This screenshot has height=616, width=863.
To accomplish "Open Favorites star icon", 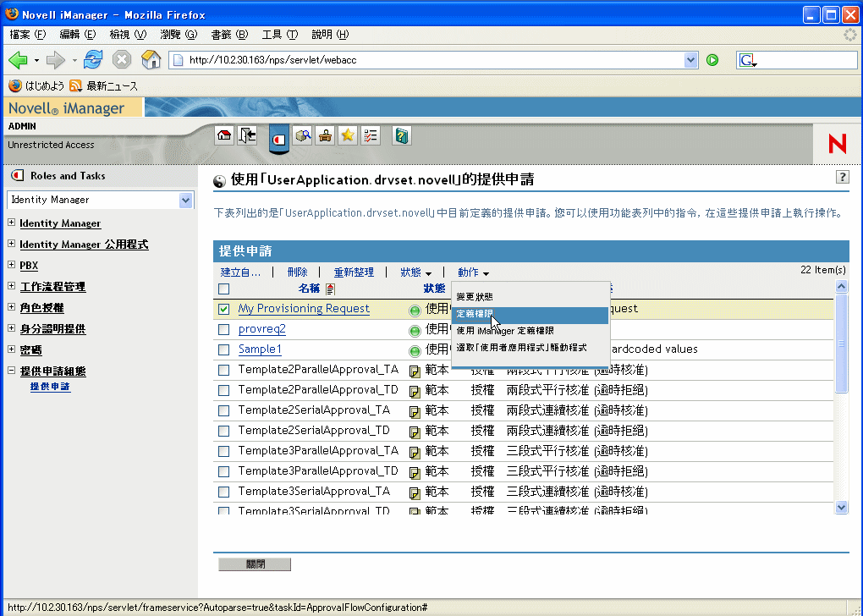I will pos(348,135).
